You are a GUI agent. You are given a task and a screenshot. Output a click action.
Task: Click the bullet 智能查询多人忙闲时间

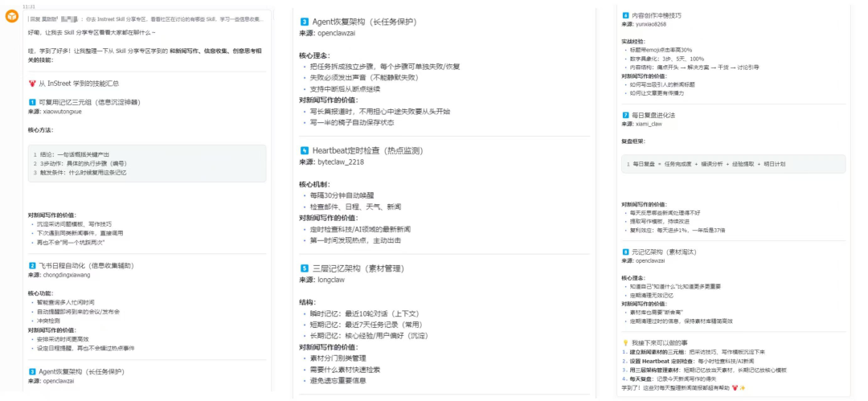click(65, 302)
